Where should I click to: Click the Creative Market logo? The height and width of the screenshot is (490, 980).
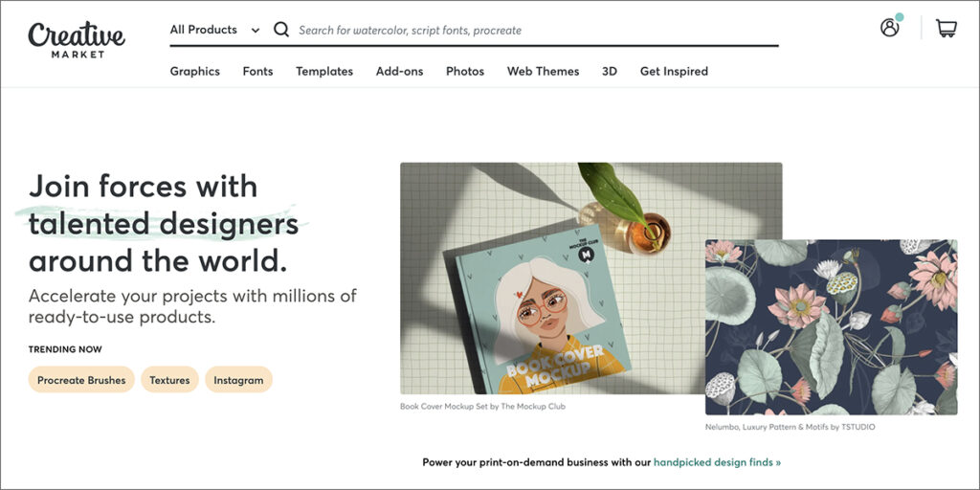click(77, 38)
